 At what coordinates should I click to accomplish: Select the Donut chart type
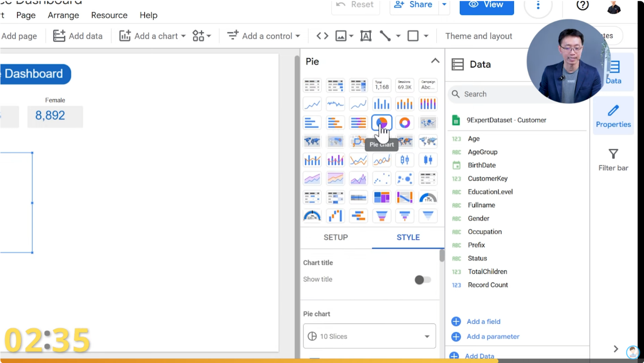[x=404, y=122]
